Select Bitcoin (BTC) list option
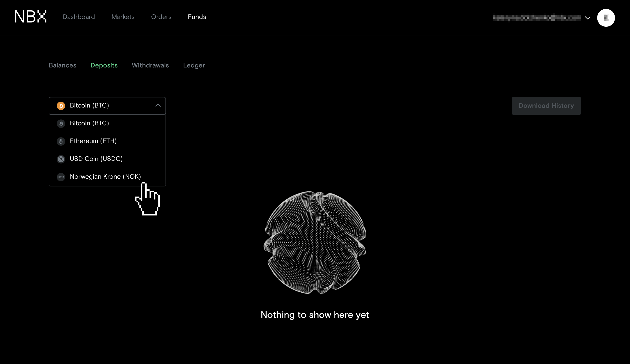This screenshot has width=630, height=364. tap(89, 123)
